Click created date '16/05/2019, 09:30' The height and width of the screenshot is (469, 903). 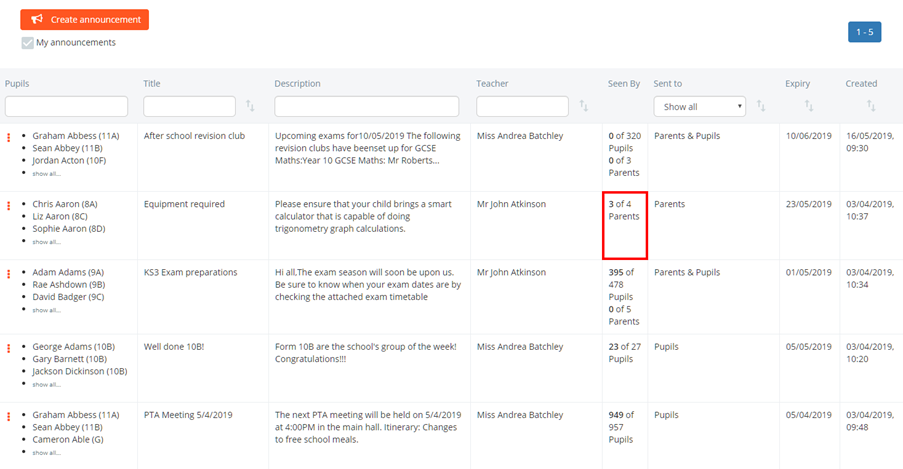[870, 142]
